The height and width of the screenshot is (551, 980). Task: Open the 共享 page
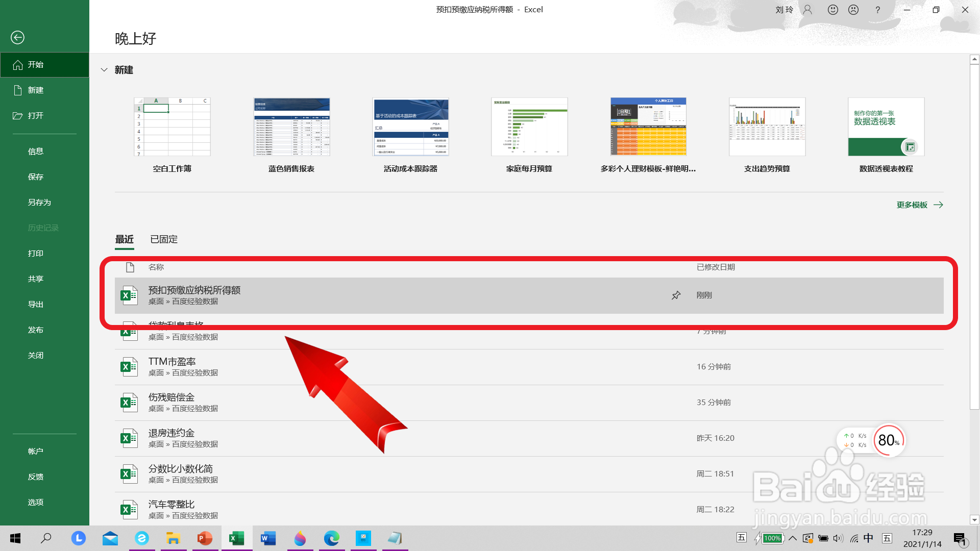(x=44, y=279)
